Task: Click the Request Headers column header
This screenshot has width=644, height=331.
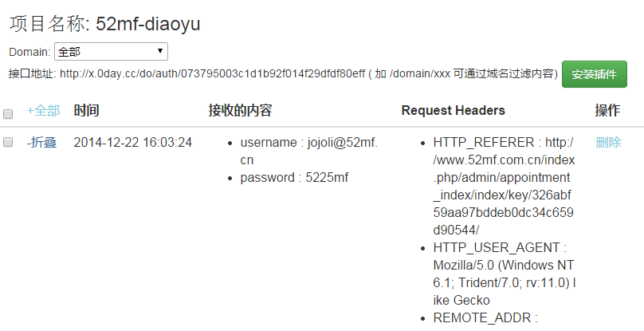Action: tap(453, 110)
